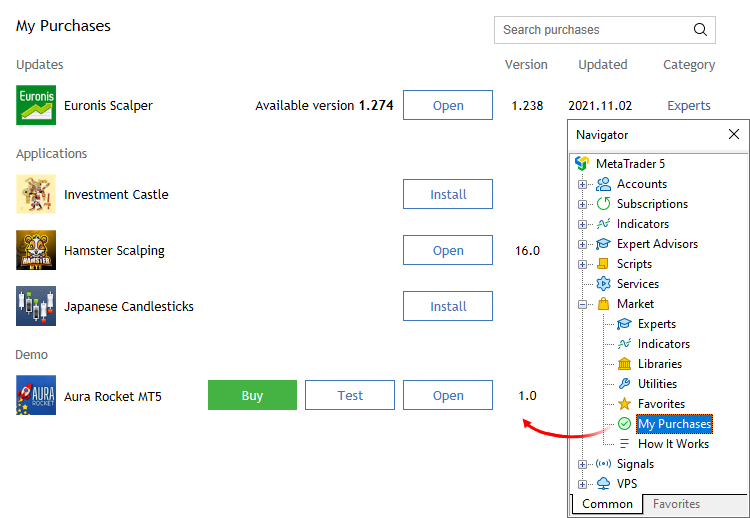Click the Market shopping bag icon
The image size is (750, 518).
click(604, 304)
